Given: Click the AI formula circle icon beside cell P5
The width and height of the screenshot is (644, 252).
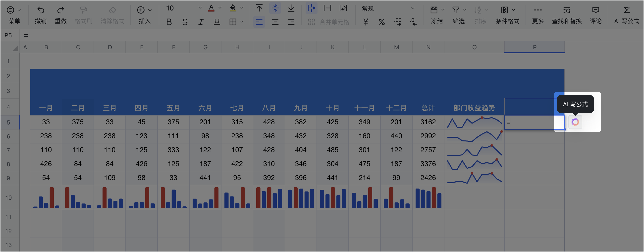Looking at the screenshot, I should tap(575, 122).
